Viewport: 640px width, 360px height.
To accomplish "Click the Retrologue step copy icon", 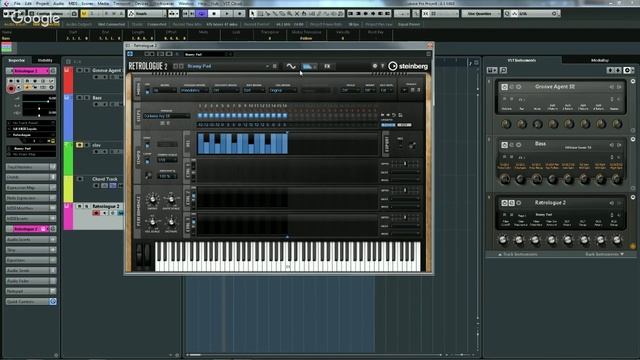I will [x=400, y=115].
